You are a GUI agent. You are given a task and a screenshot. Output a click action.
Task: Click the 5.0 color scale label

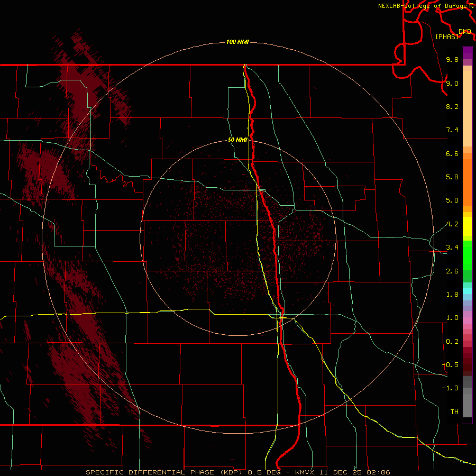452,200
